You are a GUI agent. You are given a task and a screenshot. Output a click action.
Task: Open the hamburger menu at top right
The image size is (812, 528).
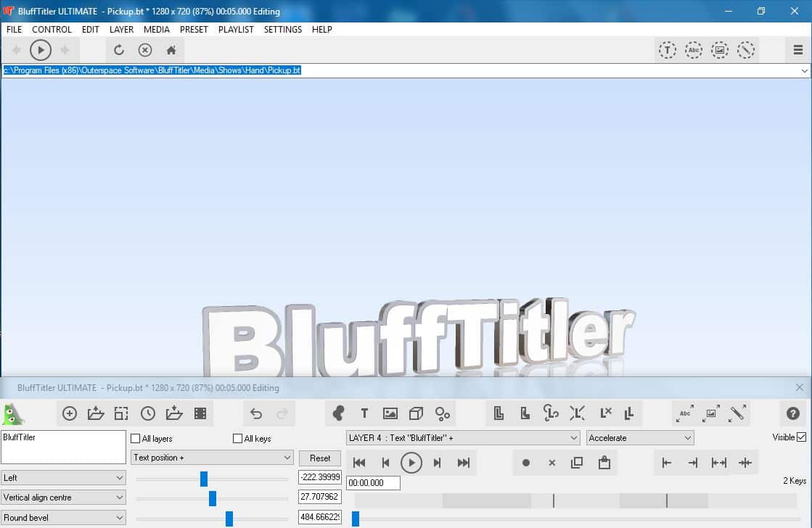[798, 50]
